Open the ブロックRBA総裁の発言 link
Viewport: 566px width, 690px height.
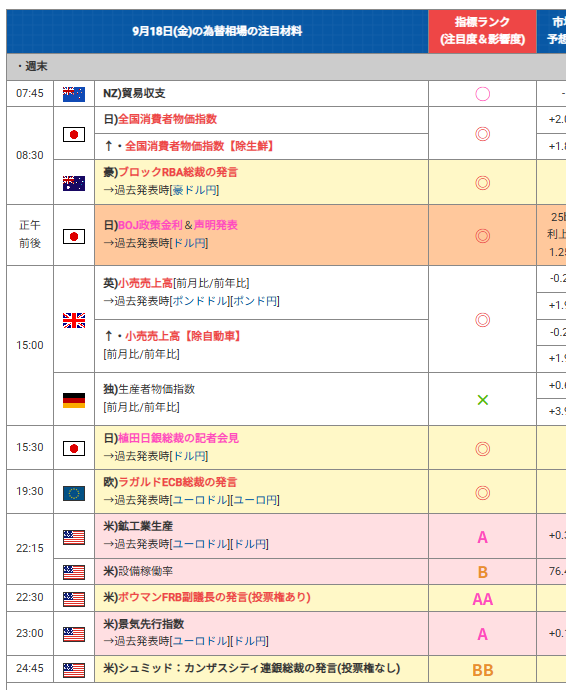point(178,172)
